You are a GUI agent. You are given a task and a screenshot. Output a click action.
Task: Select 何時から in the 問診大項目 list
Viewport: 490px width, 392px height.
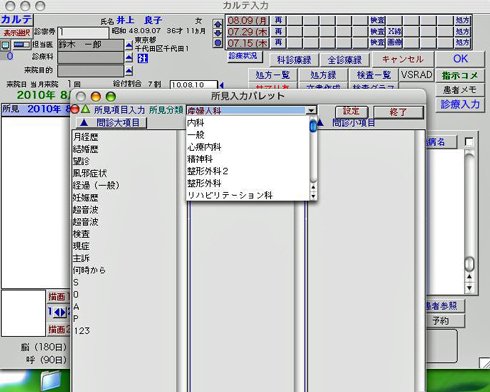89,270
